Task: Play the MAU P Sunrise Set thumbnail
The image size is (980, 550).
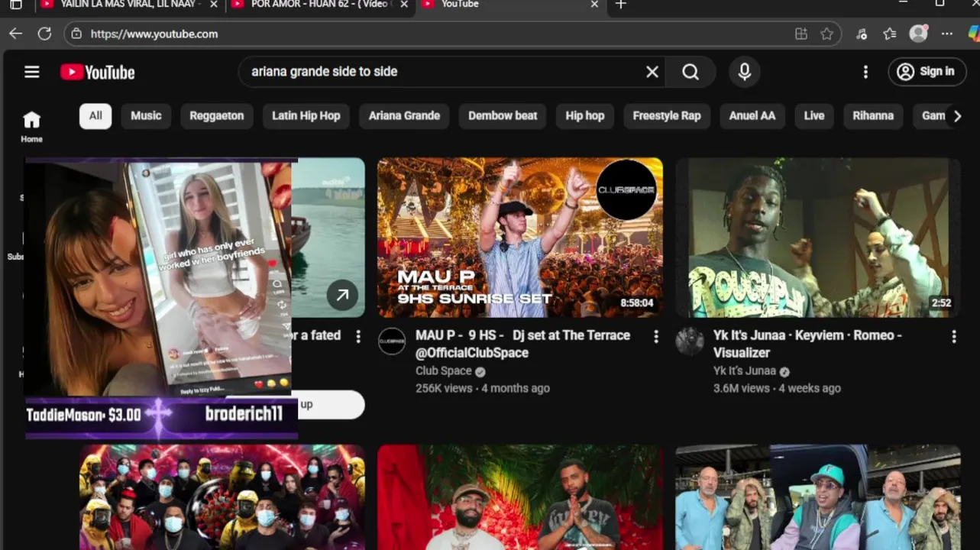Action: tap(520, 238)
